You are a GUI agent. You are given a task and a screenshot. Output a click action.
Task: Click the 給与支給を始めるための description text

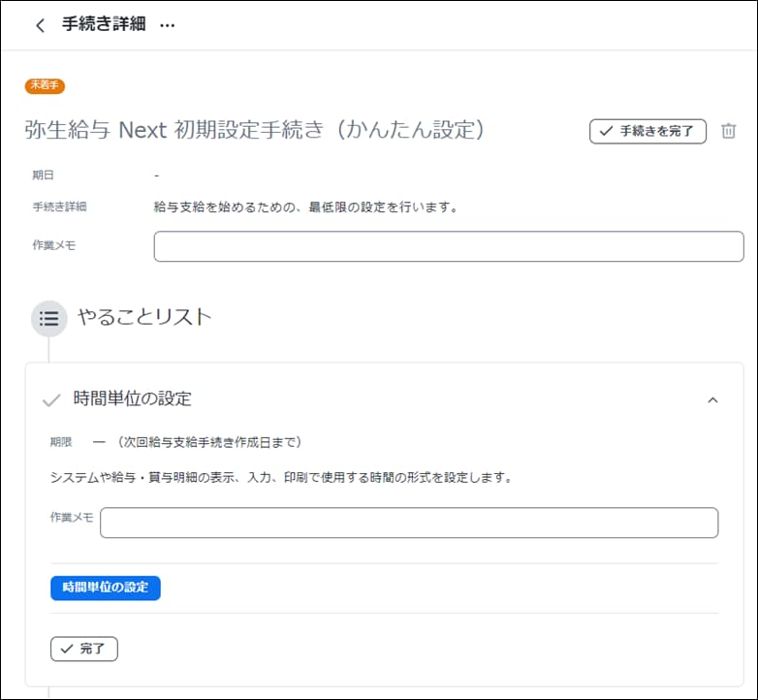305,207
